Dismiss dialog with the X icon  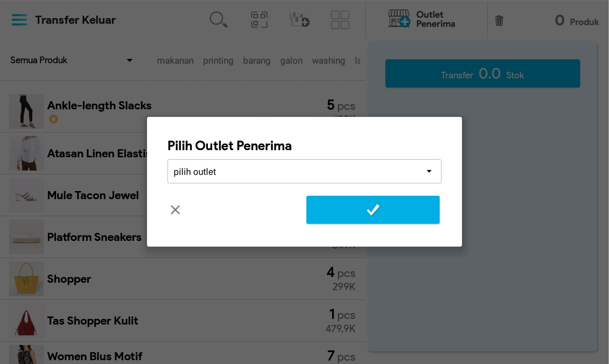[x=175, y=210]
